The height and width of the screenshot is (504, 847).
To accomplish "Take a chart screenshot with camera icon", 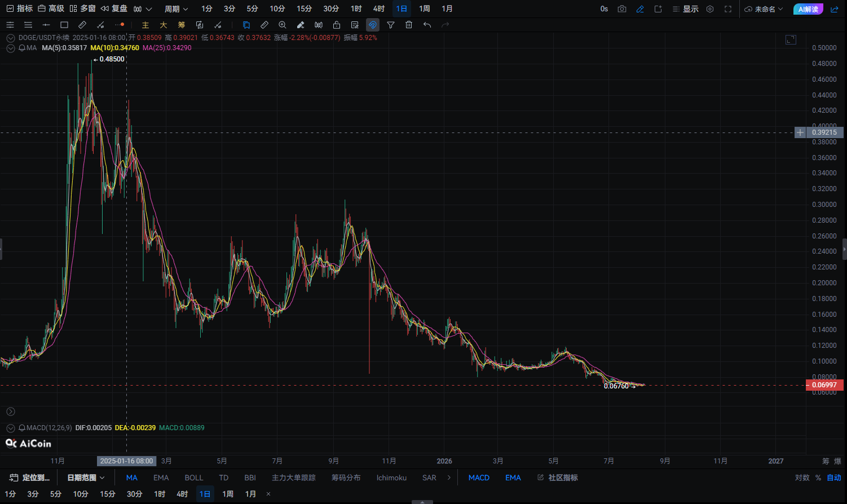I will click(622, 9).
